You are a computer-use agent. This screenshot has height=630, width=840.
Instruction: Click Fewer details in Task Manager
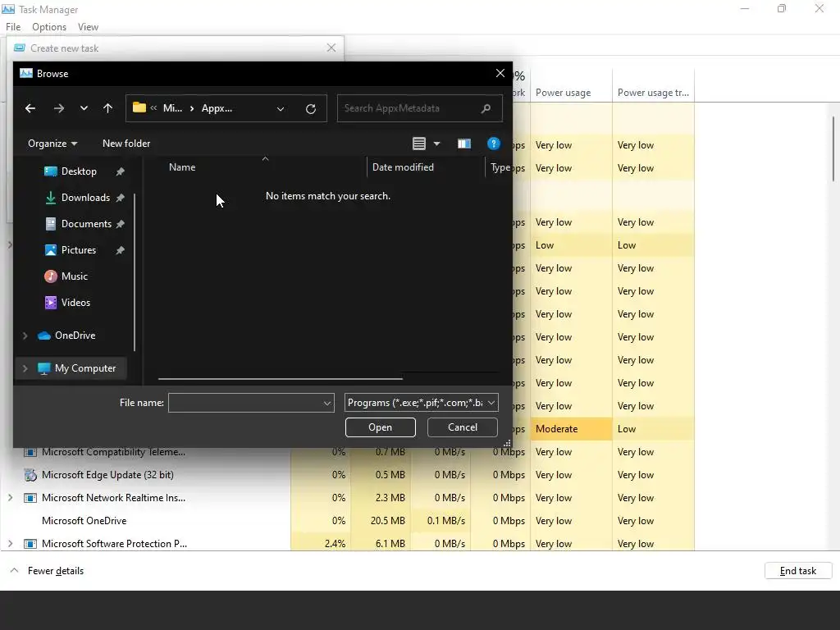point(56,571)
